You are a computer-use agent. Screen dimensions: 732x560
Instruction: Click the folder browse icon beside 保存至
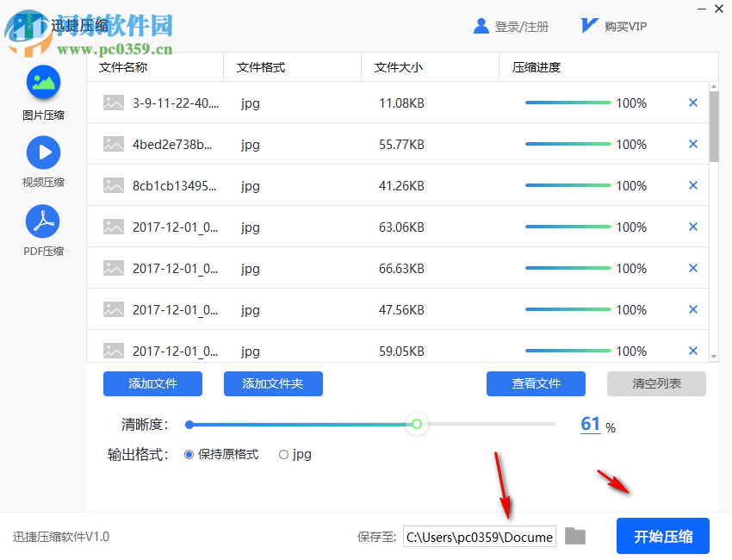575,536
